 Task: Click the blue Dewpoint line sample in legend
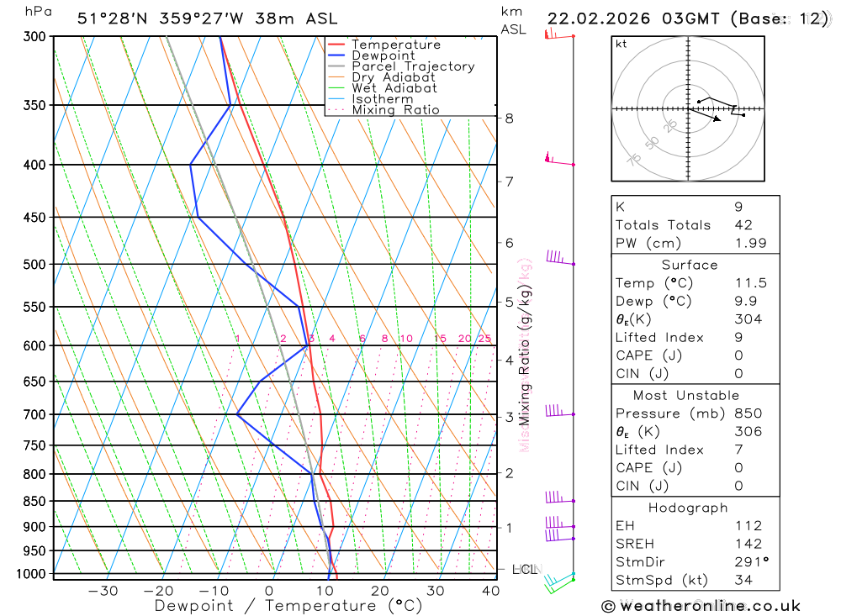tap(336, 55)
